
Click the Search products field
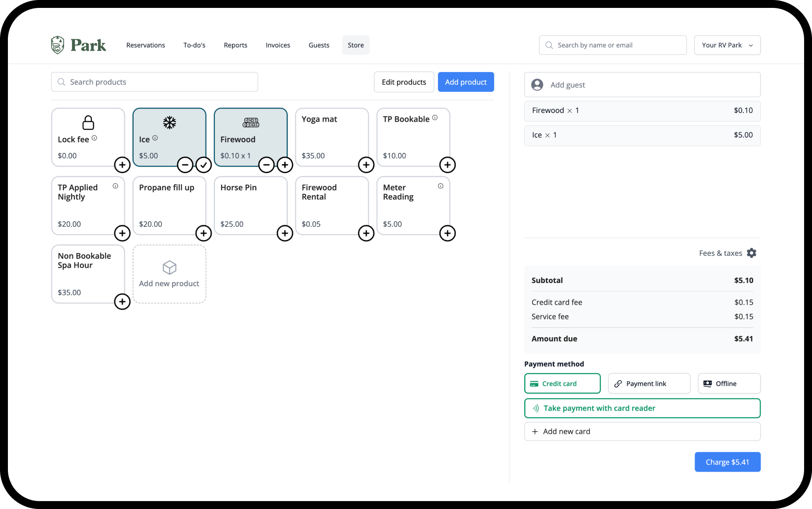(x=155, y=82)
